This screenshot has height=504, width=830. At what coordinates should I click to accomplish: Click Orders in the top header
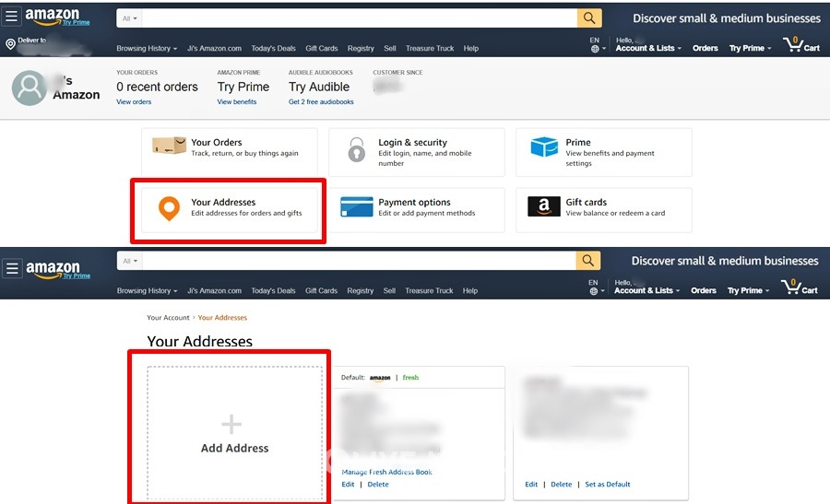point(705,48)
